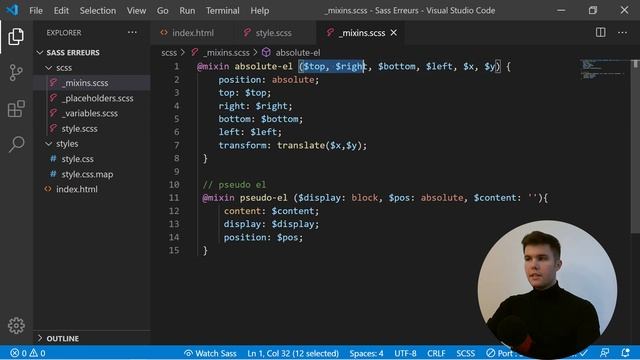Screen dimensions: 640x360
Task: Close the _mixins.scss tab
Action: pos(393,33)
